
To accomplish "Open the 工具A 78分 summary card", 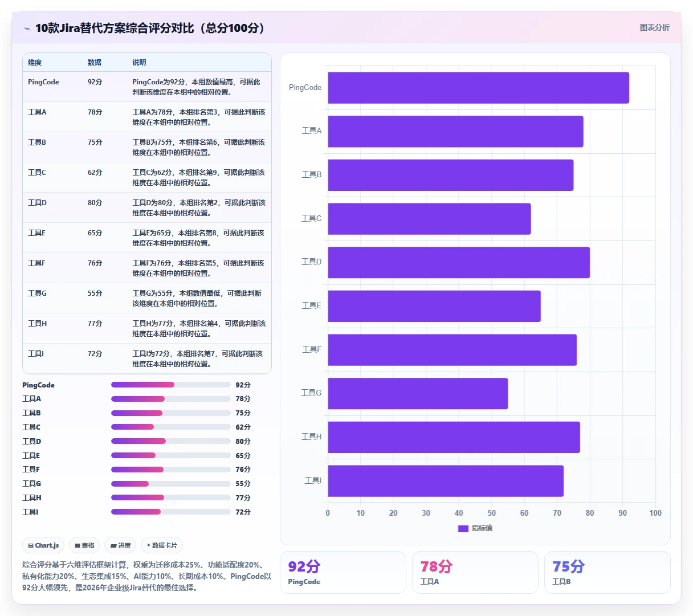I will (475, 572).
